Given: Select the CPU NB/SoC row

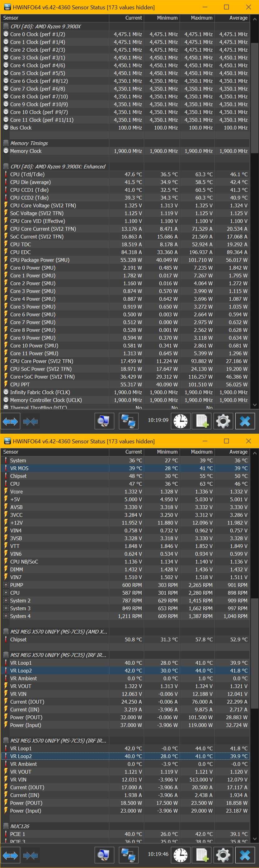Looking at the screenshot, I should [125, 562].
